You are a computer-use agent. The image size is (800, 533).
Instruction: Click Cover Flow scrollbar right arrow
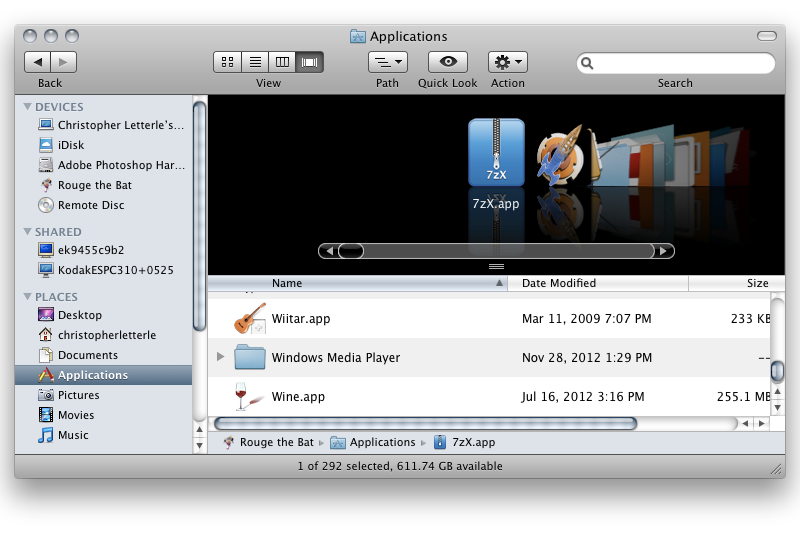[x=663, y=251]
